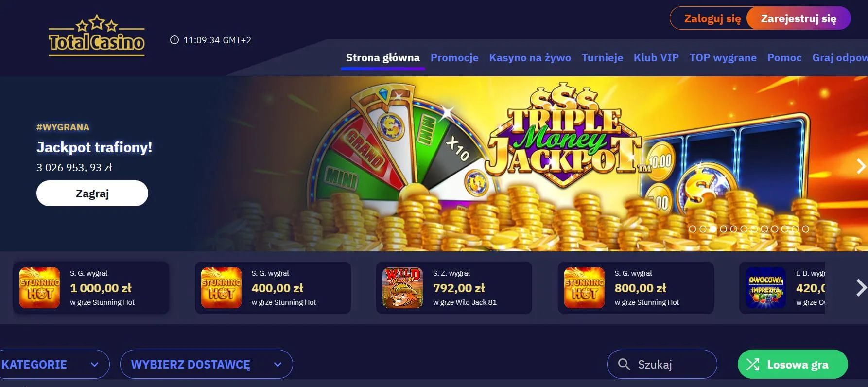Click the Szukaj search field
868x387 pixels.
tap(662, 364)
